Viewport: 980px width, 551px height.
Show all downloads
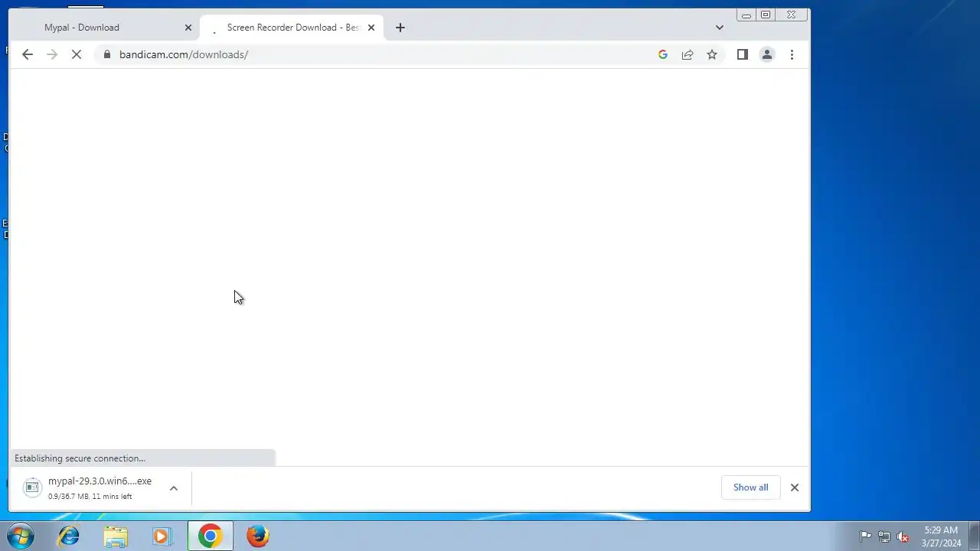(750, 487)
